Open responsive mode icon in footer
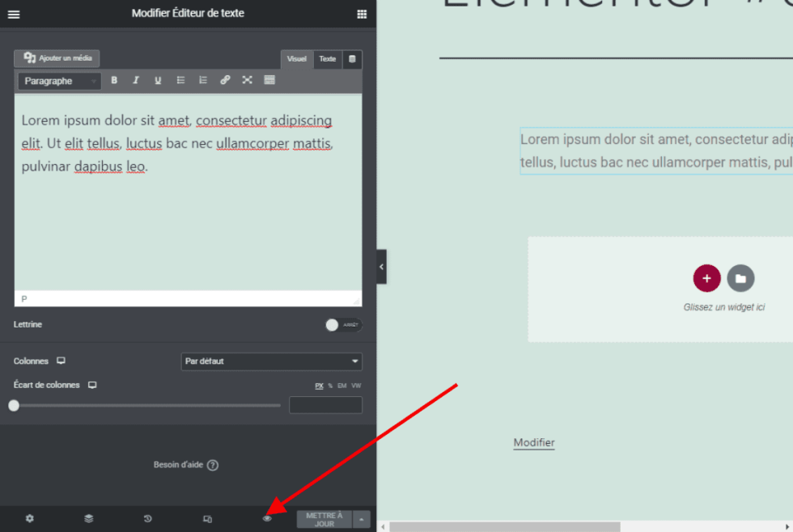Viewport: 793px width, 532px height. pyautogui.click(x=207, y=519)
